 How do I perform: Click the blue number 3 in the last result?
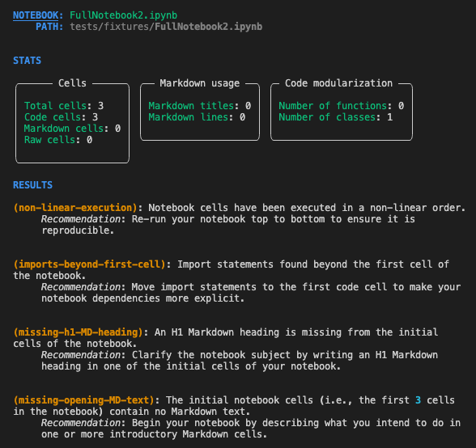click(x=418, y=400)
